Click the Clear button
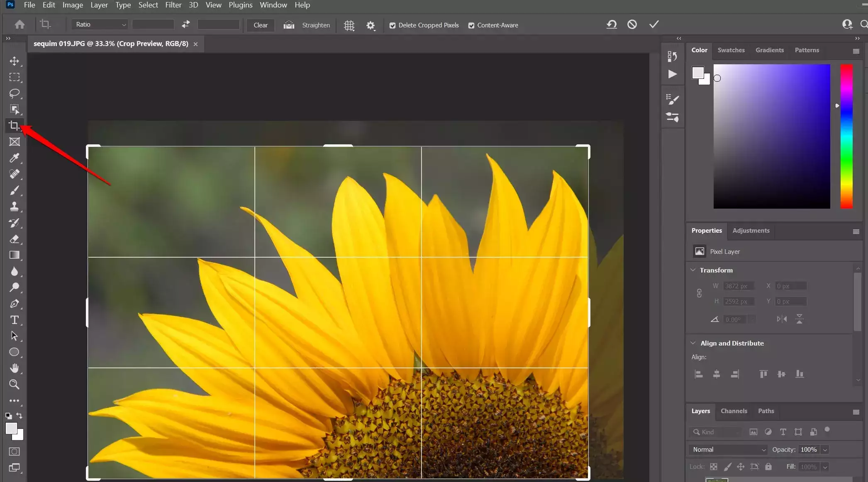The height and width of the screenshot is (482, 868). (x=261, y=25)
